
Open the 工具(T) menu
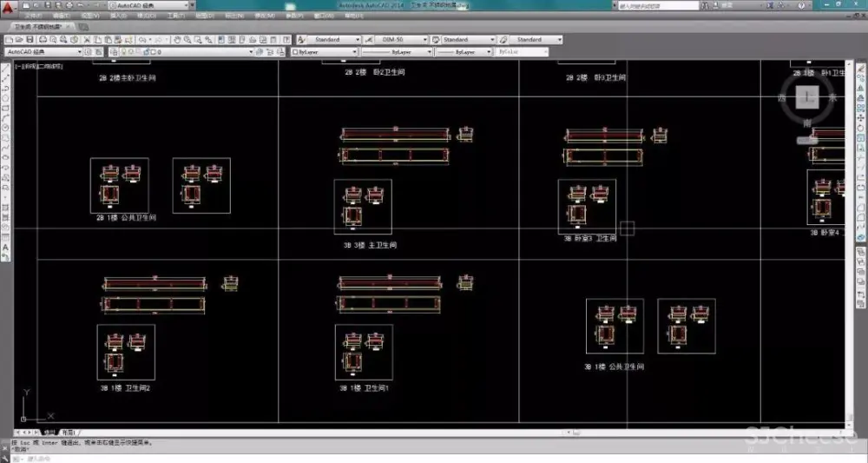click(176, 16)
